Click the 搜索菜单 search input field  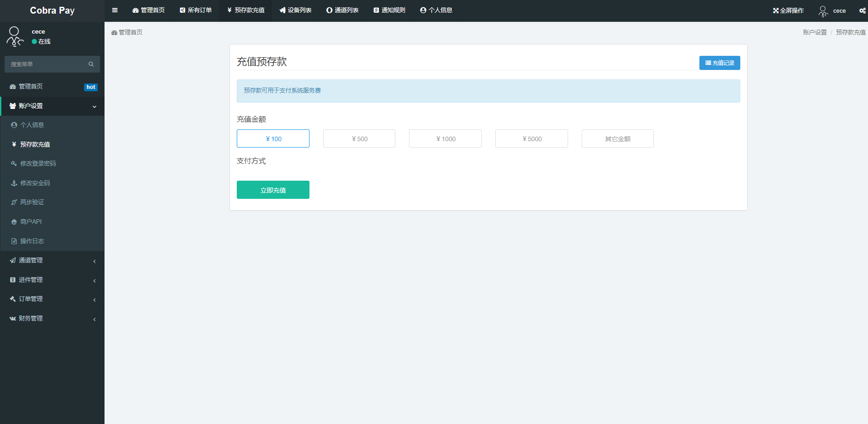tap(45, 64)
